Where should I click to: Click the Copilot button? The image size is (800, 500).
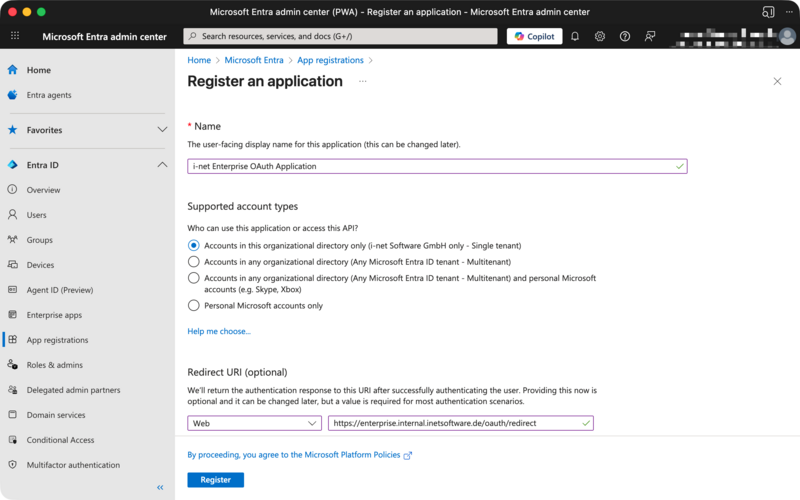(534, 36)
